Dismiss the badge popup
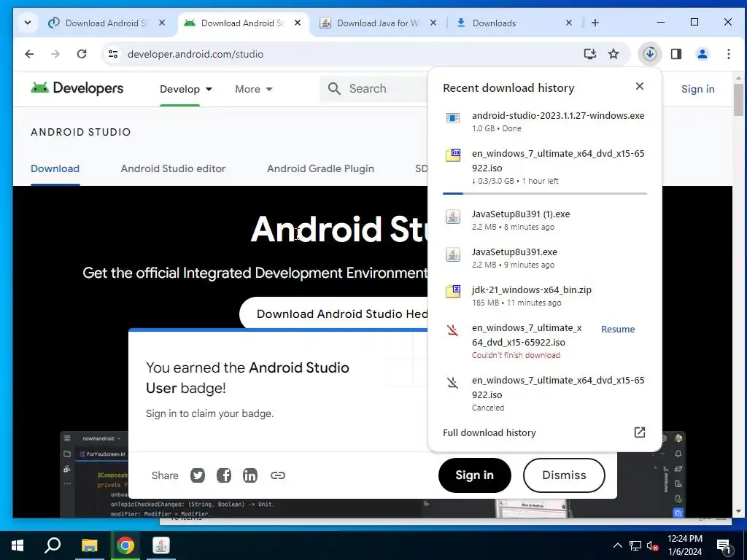Screen dimensions: 747x560 [564, 475]
